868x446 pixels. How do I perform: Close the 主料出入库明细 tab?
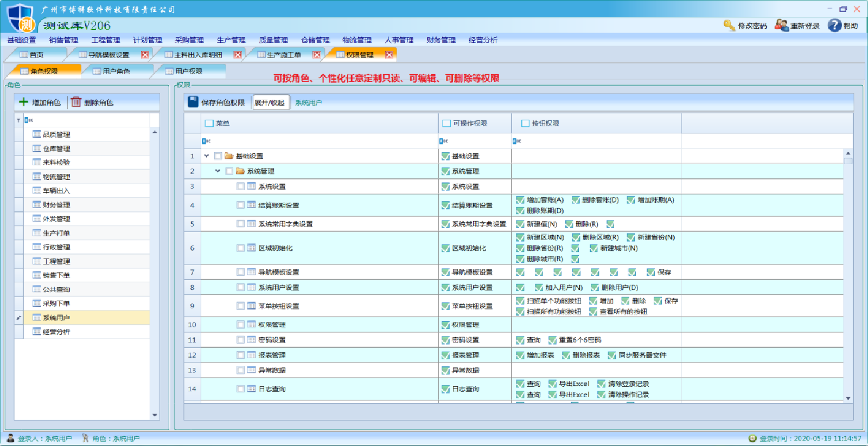(x=238, y=55)
